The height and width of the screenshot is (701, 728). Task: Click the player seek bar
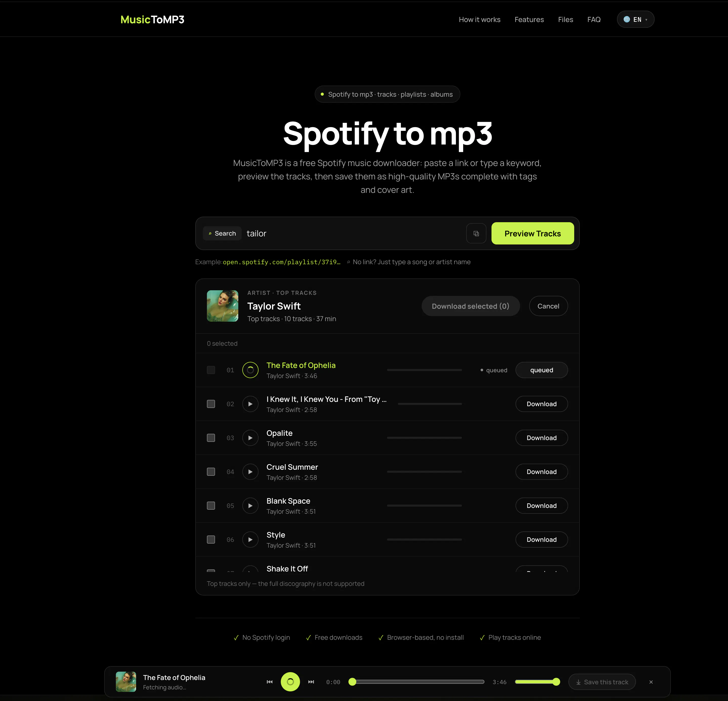click(x=416, y=682)
